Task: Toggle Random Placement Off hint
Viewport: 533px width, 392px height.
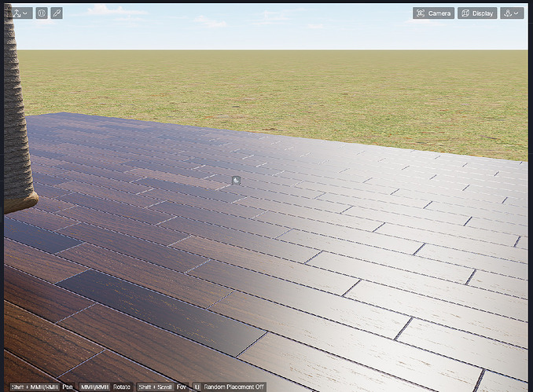Action: pyautogui.click(x=229, y=387)
